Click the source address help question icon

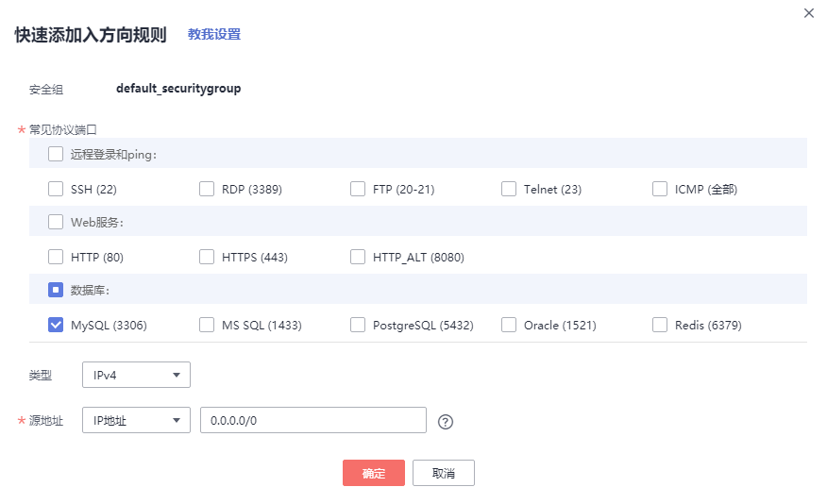[x=447, y=422]
